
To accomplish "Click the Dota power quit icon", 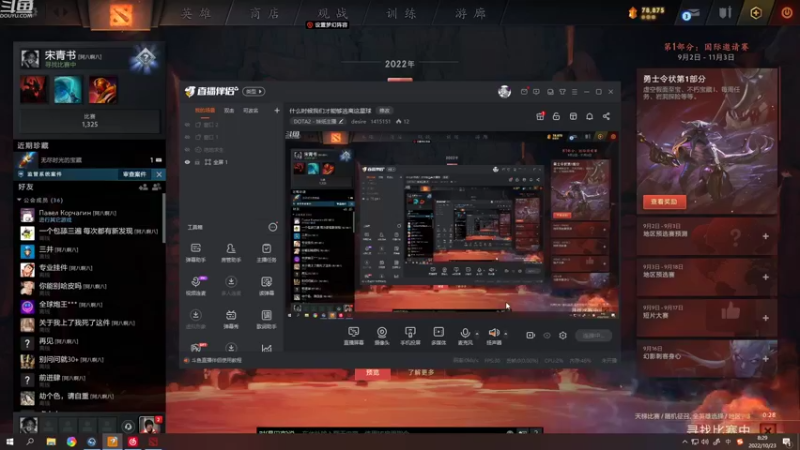I will pyautogui.click(x=786, y=13).
